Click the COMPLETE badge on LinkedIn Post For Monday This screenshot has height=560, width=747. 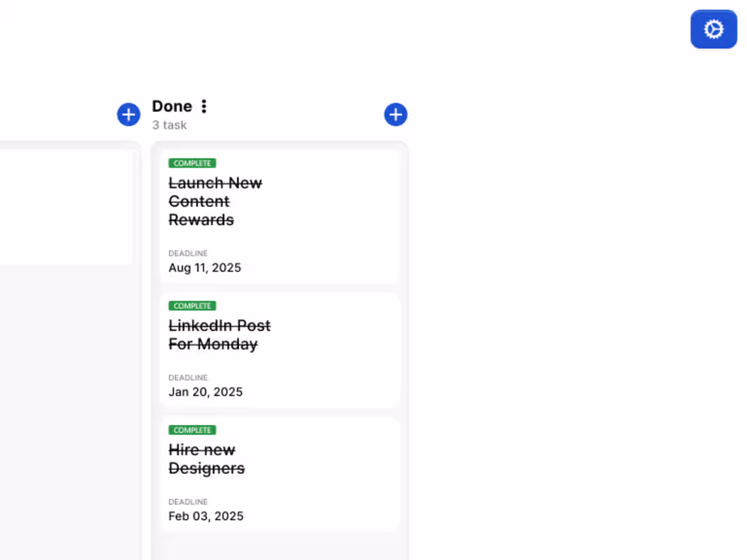coord(192,305)
